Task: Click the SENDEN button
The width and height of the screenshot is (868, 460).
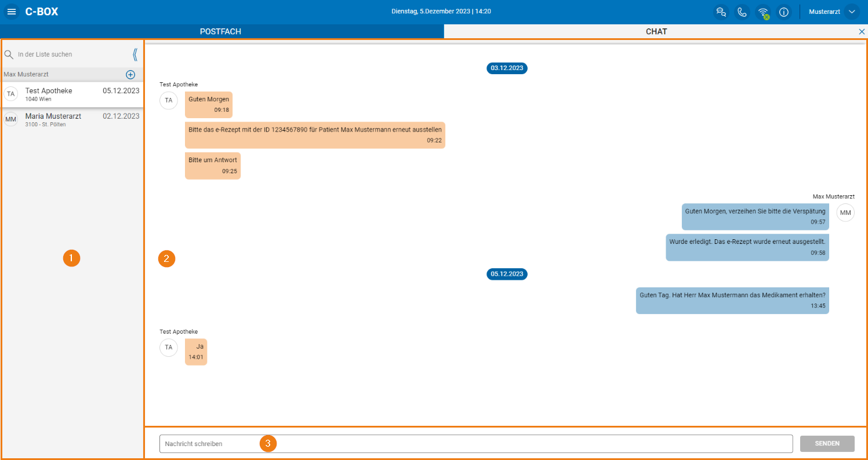Action: pyautogui.click(x=827, y=444)
